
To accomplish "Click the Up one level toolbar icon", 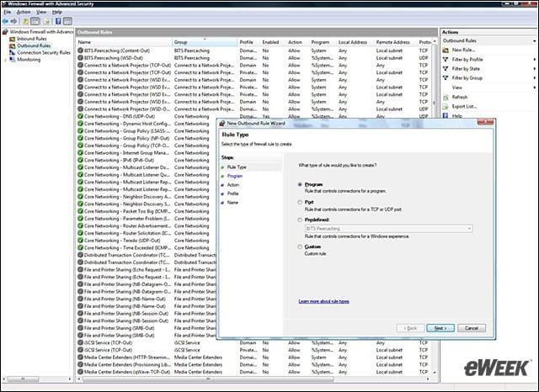I will pos(26,21).
